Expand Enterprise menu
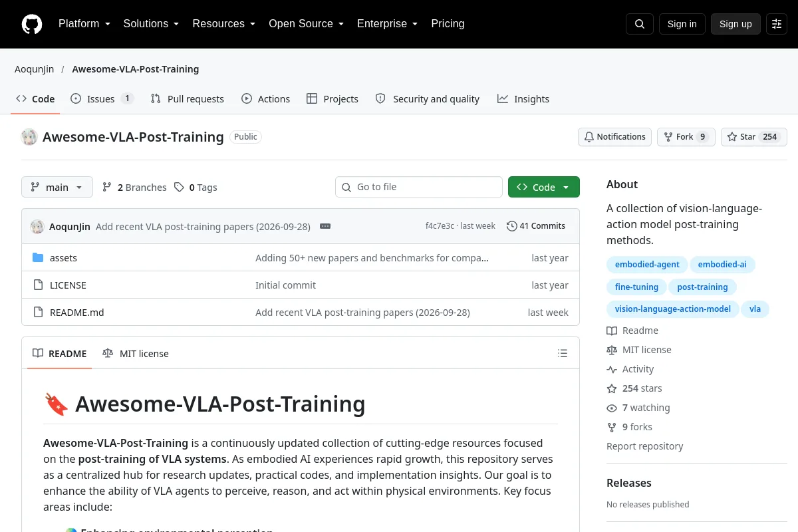 tap(388, 24)
